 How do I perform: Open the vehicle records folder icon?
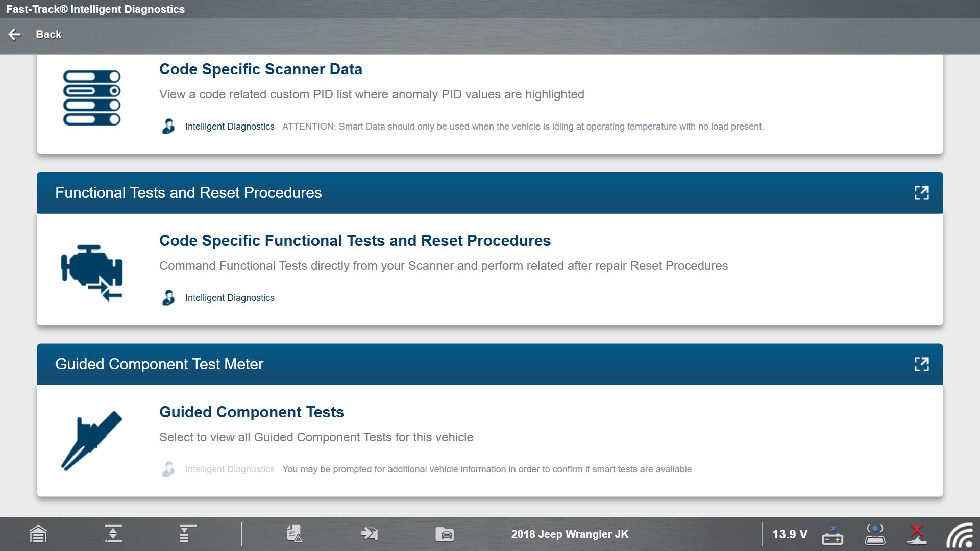point(444,534)
